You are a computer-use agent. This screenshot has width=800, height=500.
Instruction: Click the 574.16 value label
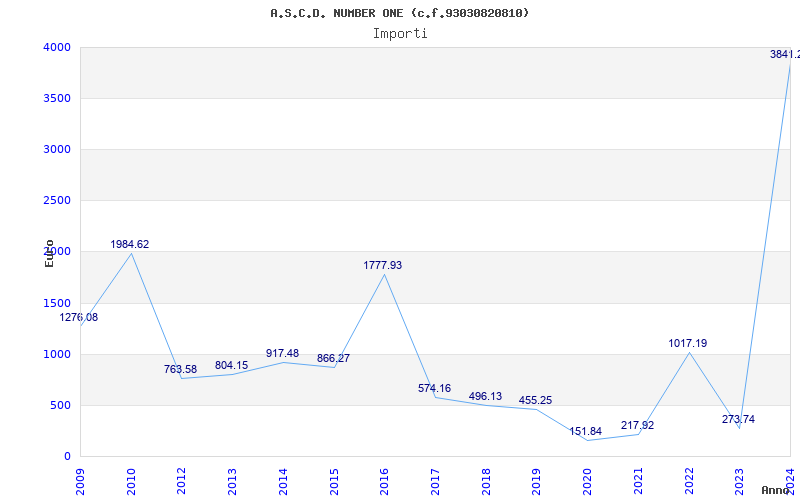point(434,388)
